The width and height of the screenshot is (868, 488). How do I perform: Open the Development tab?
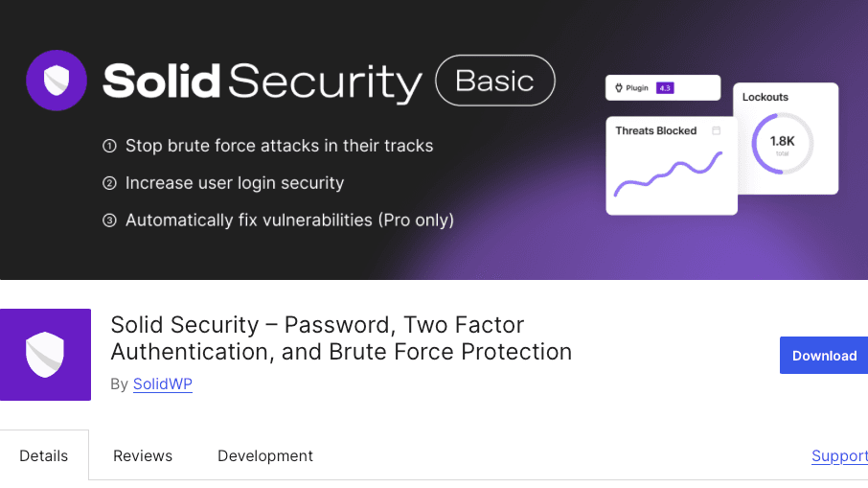click(265, 455)
